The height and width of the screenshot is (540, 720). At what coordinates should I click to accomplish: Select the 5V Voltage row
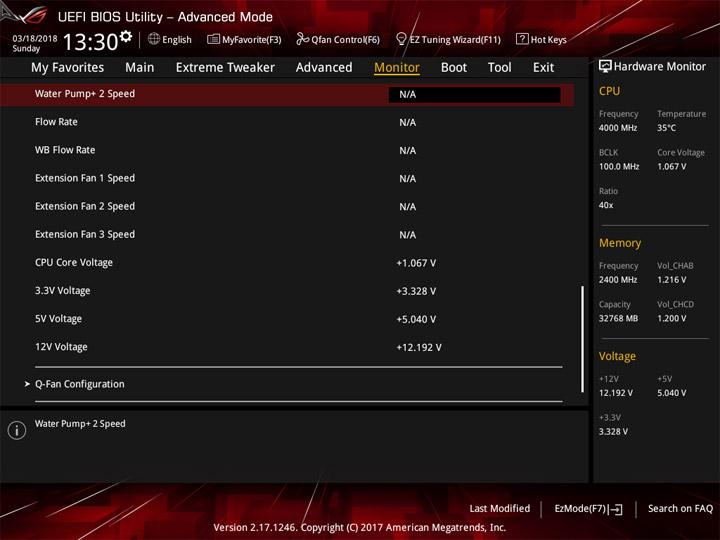point(287,319)
